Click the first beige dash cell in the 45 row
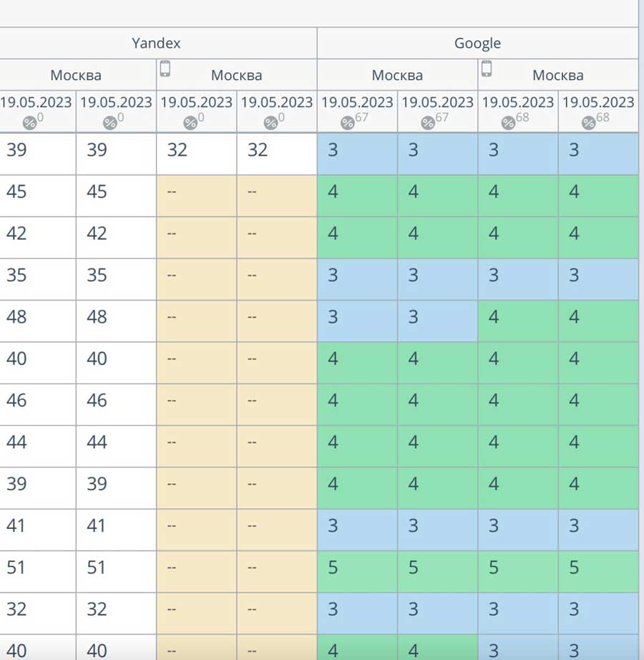This screenshot has height=660, width=644. point(172,192)
